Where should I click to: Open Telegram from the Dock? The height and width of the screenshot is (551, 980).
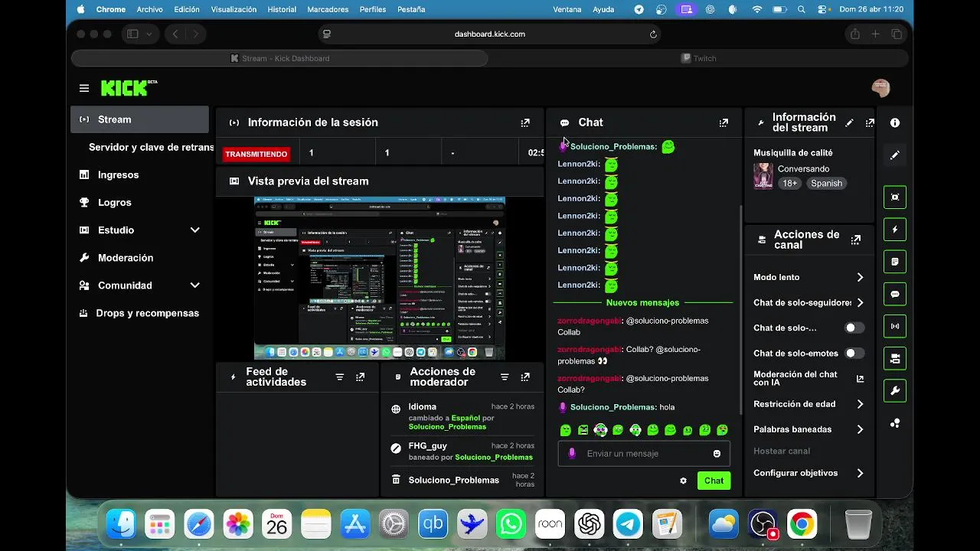click(629, 524)
